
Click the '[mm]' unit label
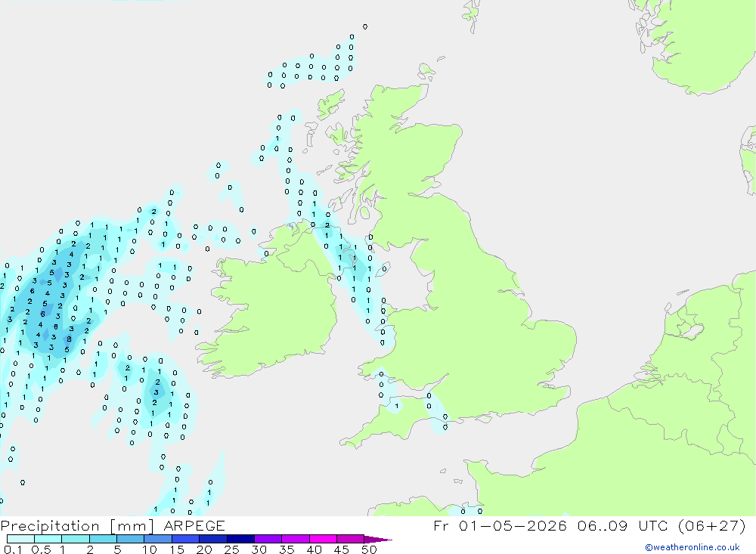132,526
